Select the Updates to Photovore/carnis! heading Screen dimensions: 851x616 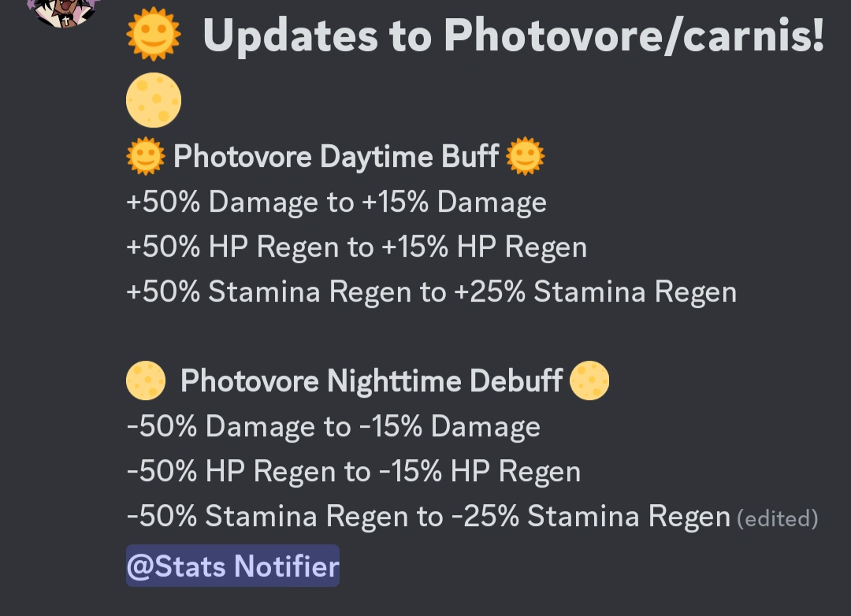pos(512,33)
